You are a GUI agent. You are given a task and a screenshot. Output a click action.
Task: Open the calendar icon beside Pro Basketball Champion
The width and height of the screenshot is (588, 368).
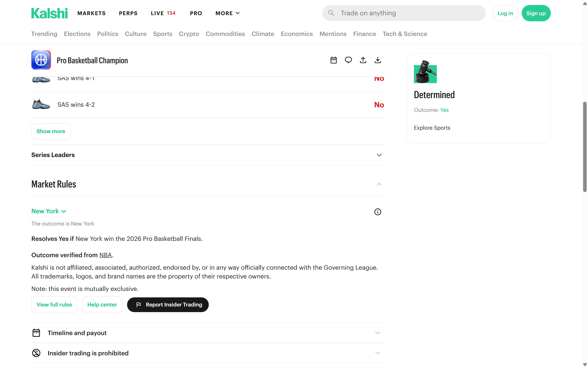click(x=334, y=60)
